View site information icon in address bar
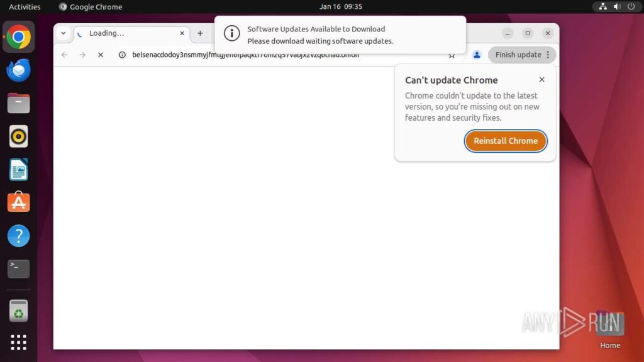Screen dimensions: 644x362 pyautogui.click(x=123, y=55)
